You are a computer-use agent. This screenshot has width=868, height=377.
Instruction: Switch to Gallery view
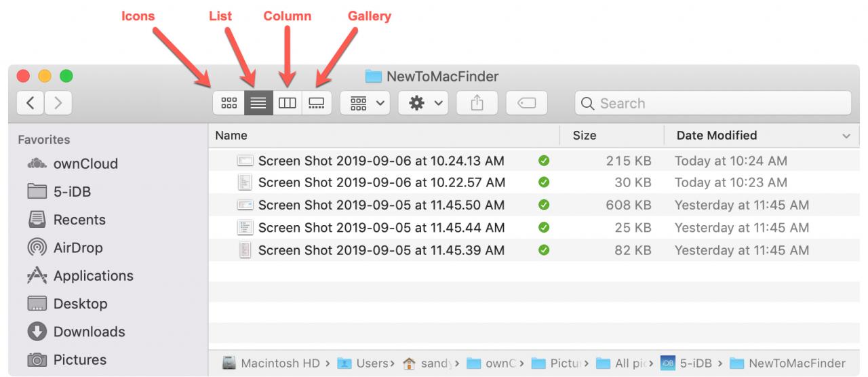[317, 103]
